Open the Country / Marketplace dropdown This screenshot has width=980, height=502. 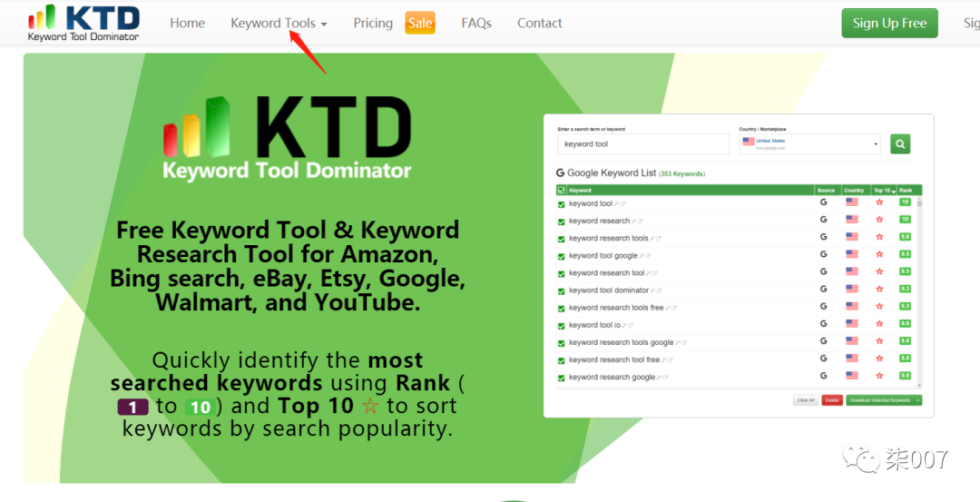click(809, 143)
